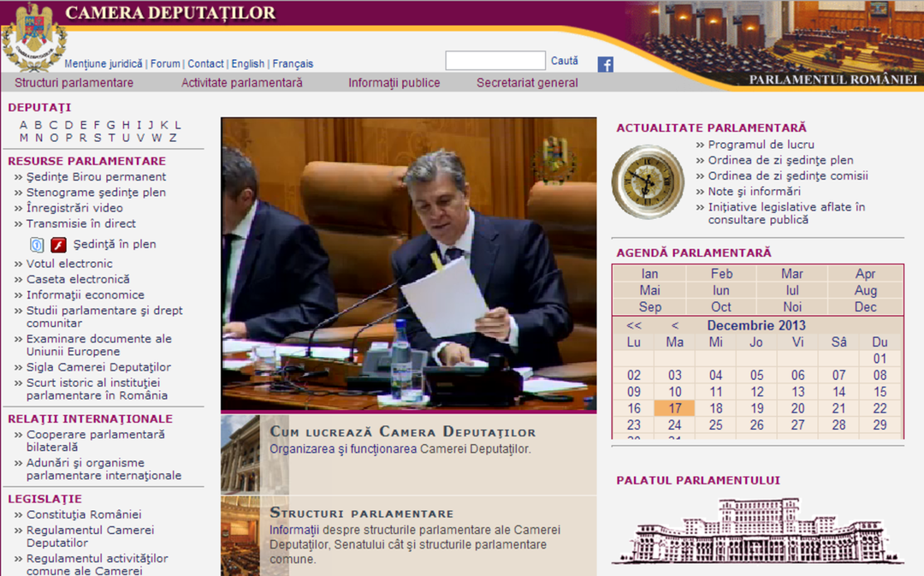Open the Structuri parlamentare menu
This screenshot has width=924, height=576.
74,83
